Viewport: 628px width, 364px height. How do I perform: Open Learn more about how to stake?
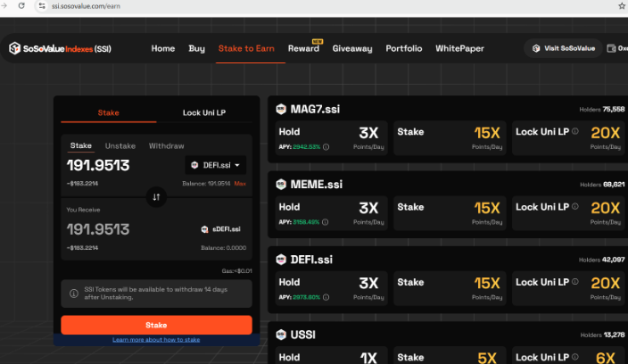point(156,340)
